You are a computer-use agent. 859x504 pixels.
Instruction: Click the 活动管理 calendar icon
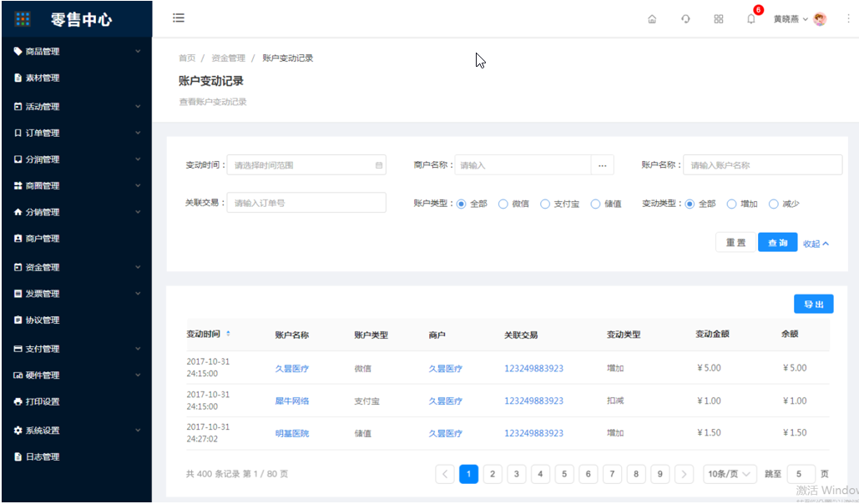(18, 106)
